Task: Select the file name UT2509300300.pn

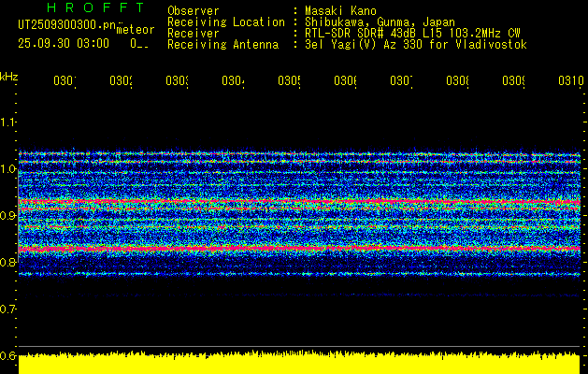Action: coord(67,24)
